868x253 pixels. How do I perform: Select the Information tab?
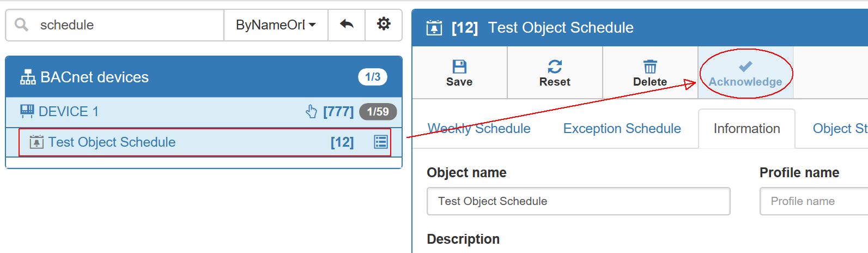tap(746, 129)
